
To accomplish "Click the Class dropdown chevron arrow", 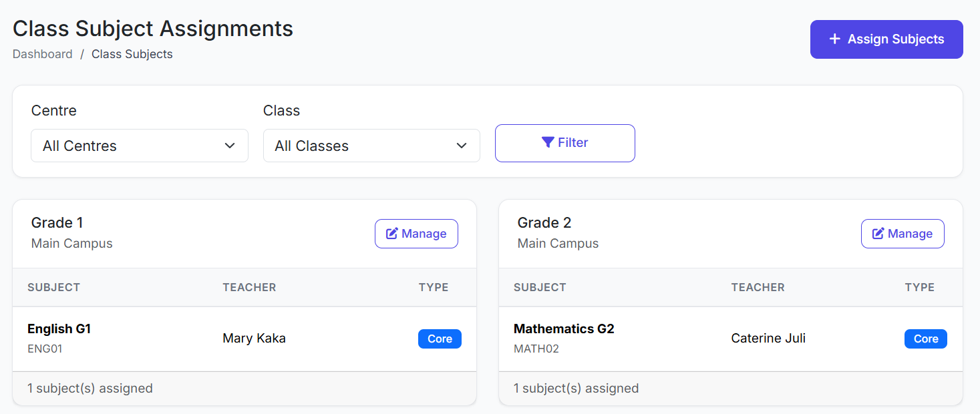I will click(462, 146).
